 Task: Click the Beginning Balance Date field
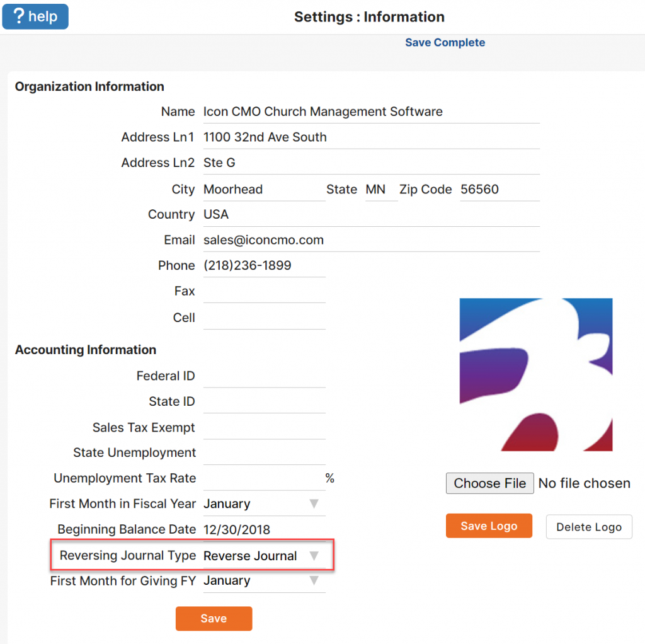click(263, 530)
